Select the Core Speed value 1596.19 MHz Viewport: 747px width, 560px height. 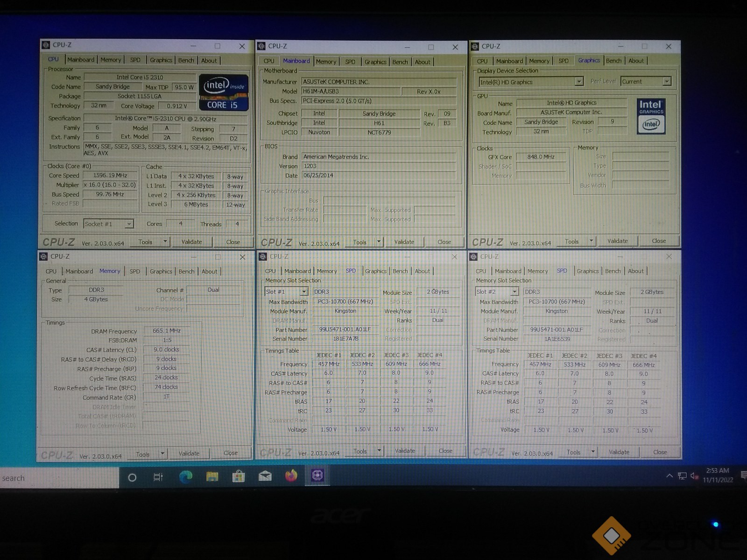[110, 175]
